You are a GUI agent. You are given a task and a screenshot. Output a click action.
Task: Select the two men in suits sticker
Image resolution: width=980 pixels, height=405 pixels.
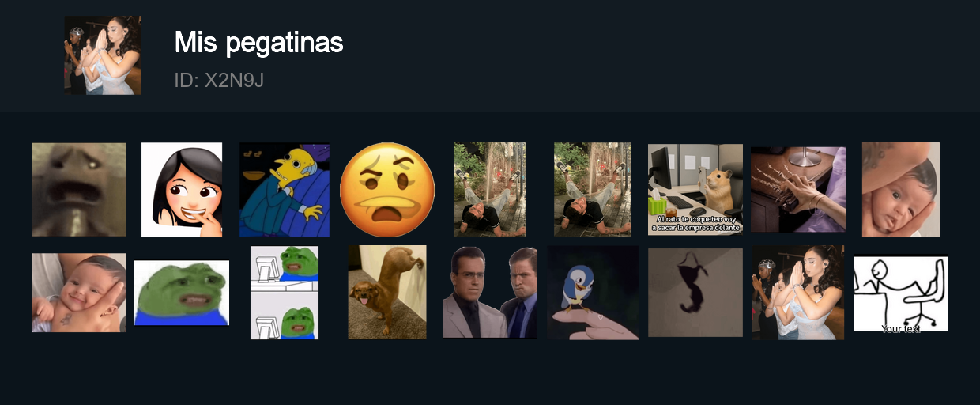pos(490,293)
